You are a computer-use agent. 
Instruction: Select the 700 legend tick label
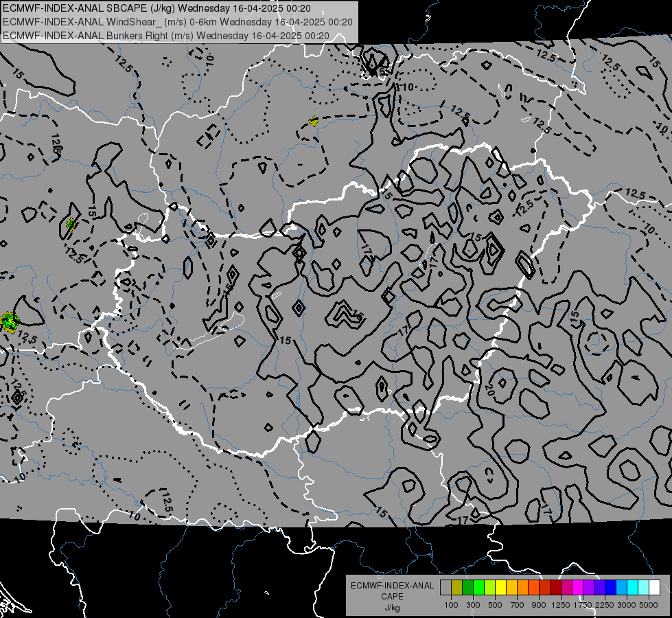coord(518,605)
